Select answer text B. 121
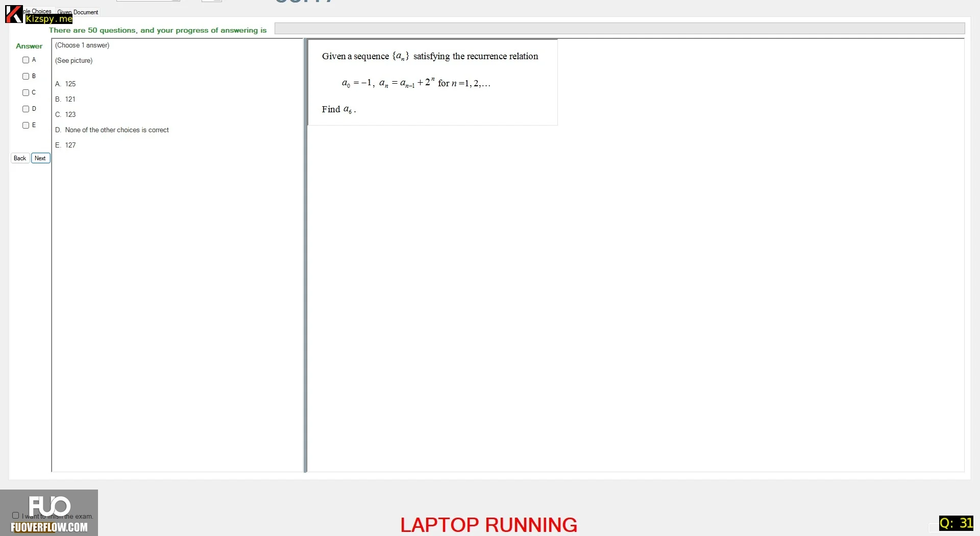The width and height of the screenshot is (980, 536). [x=65, y=99]
